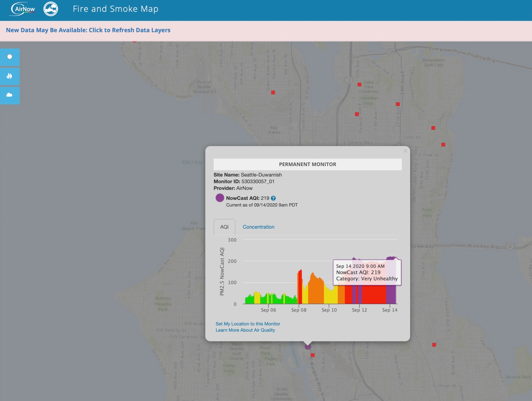Toggle the monitors layer circle button
Viewport: 532px width, 401px height.
click(x=10, y=57)
